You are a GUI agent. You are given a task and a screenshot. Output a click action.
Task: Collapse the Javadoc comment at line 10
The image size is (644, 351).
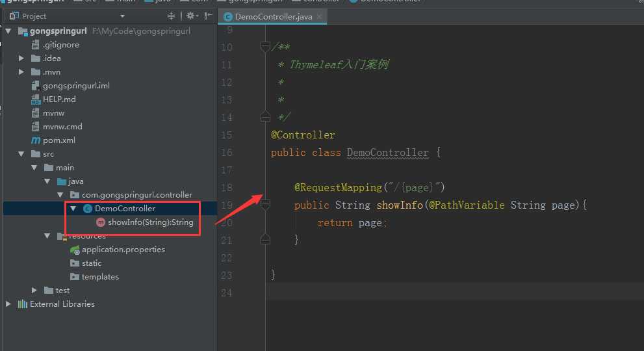[265, 46]
